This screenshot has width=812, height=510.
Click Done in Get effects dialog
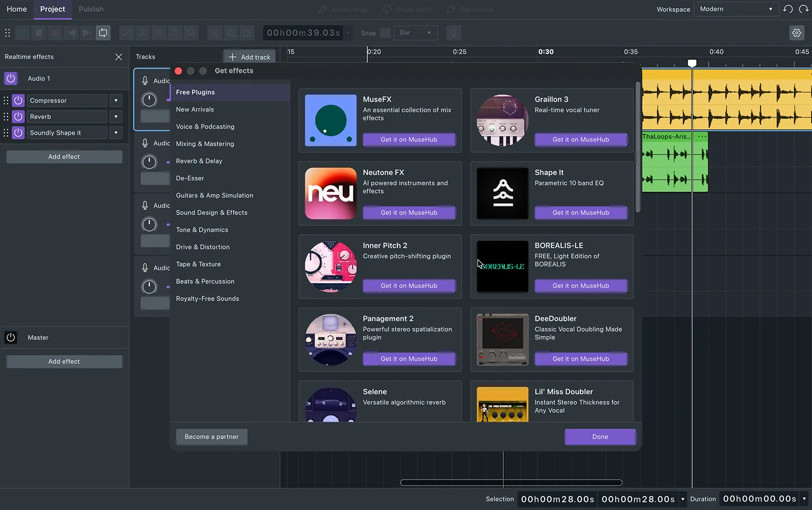click(600, 437)
